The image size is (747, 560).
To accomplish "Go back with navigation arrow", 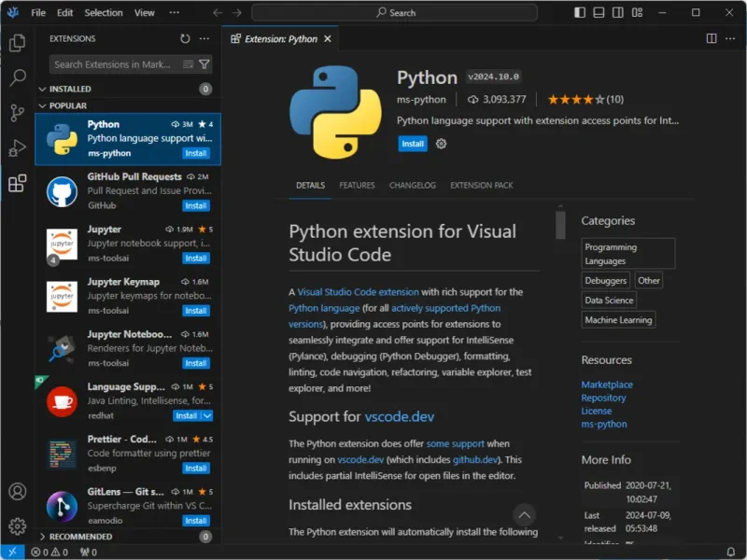I will coord(218,13).
